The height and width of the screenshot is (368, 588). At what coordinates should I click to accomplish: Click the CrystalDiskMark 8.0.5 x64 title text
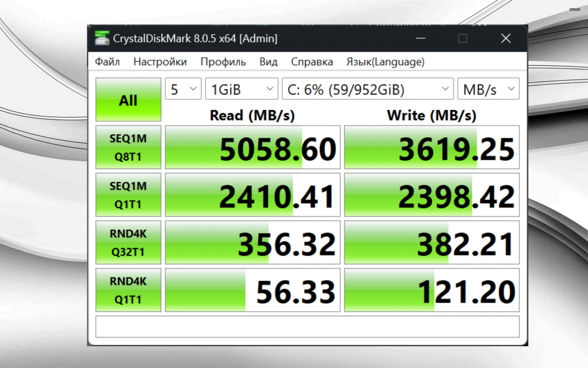click(195, 38)
